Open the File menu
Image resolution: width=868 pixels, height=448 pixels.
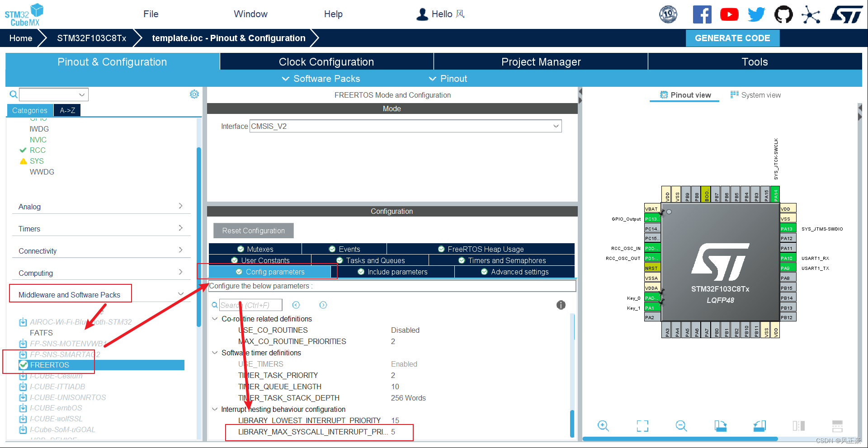point(151,14)
